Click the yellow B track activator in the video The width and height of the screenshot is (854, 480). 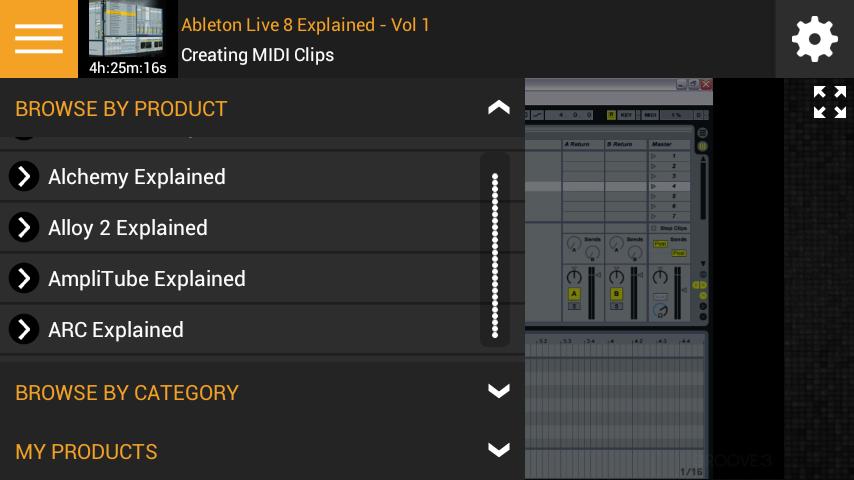617,294
